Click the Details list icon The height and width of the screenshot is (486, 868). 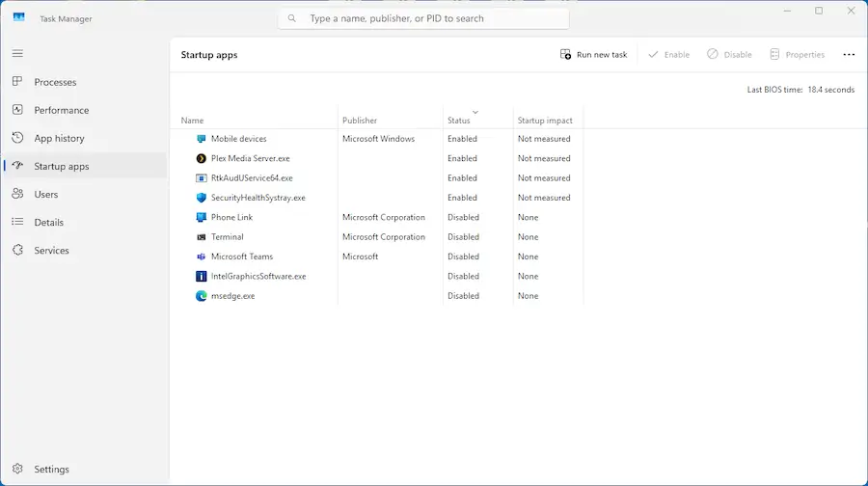click(x=17, y=222)
